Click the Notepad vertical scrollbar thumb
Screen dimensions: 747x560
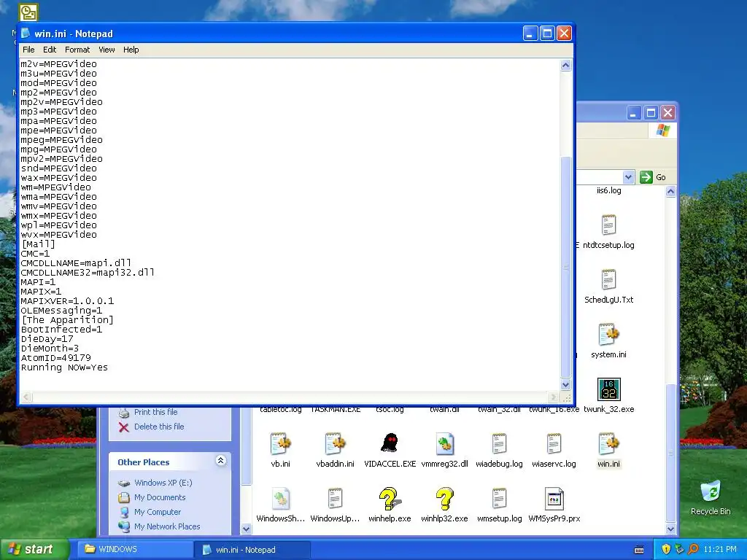[565, 267]
